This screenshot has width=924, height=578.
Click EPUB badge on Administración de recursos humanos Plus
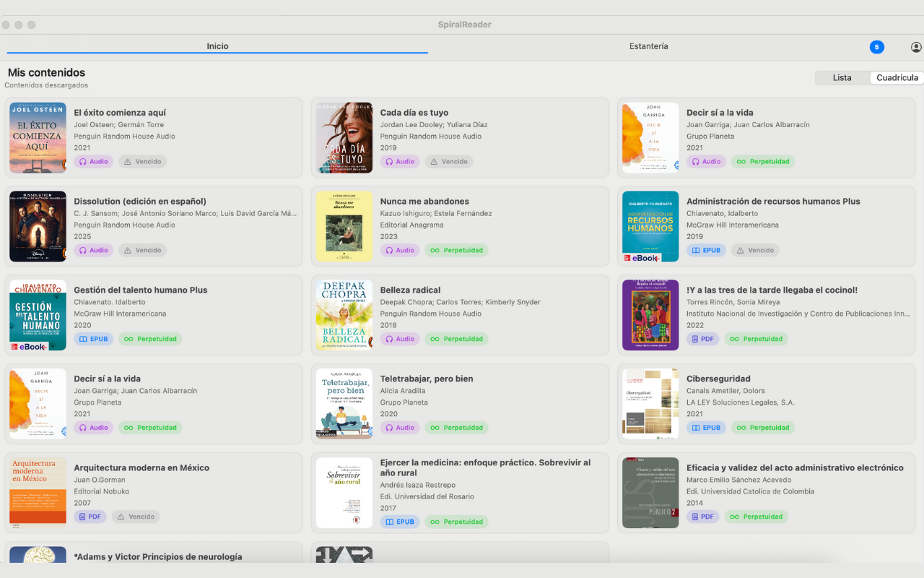pyautogui.click(x=706, y=251)
